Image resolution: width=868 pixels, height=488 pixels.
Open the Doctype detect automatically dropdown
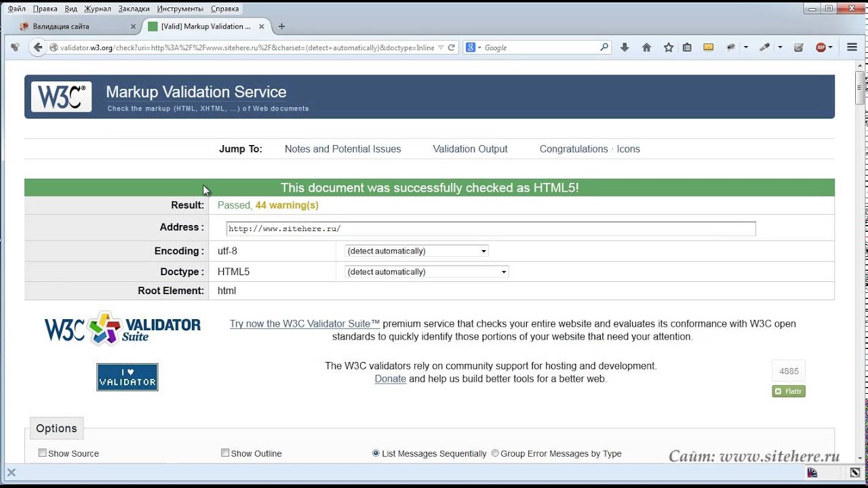click(427, 272)
